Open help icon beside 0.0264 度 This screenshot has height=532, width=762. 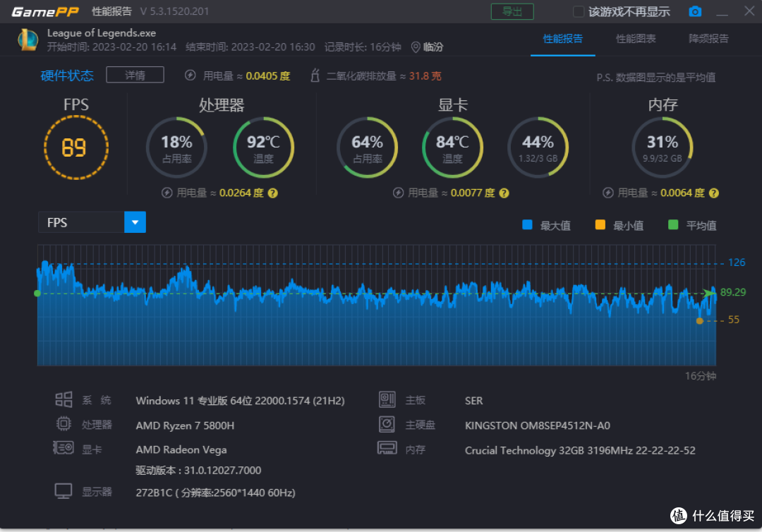pyautogui.click(x=272, y=193)
